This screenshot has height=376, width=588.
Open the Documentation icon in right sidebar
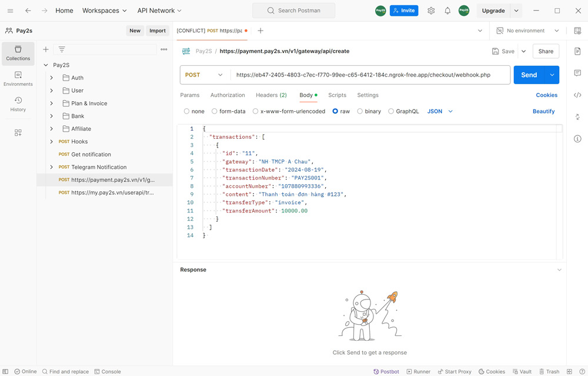(x=577, y=51)
